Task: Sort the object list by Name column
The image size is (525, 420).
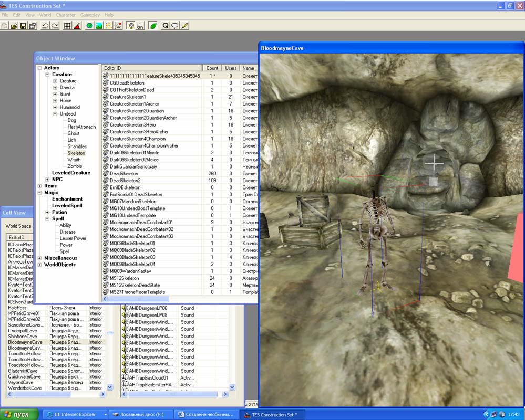Action: point(249,68)
